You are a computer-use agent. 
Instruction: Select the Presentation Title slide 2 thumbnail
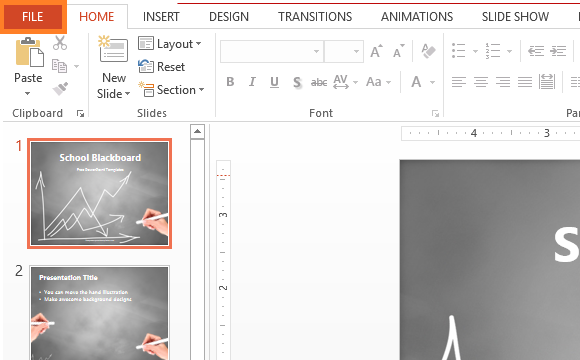99,313
